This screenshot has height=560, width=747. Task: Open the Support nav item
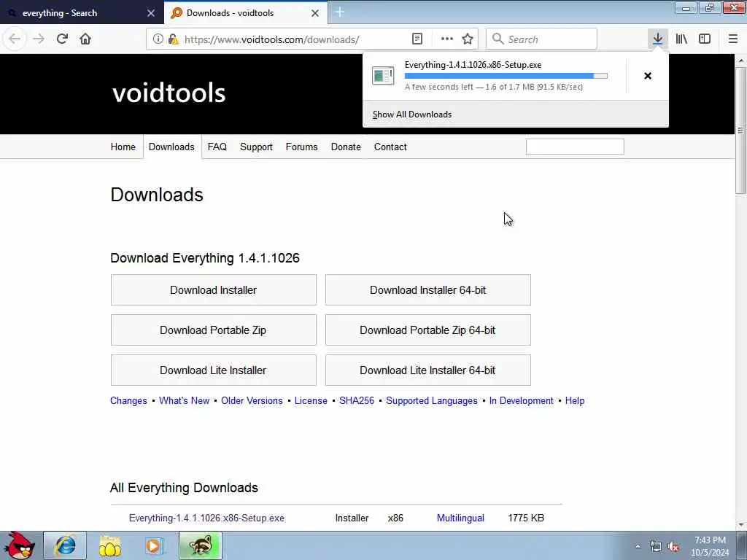[256, 147]
